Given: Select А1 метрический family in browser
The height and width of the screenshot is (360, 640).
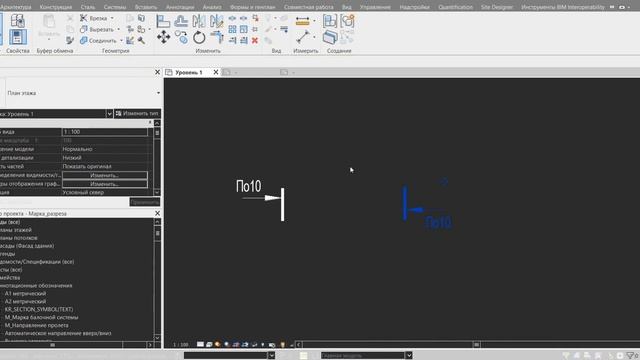Looking at the screenshot, I should 25,293.
